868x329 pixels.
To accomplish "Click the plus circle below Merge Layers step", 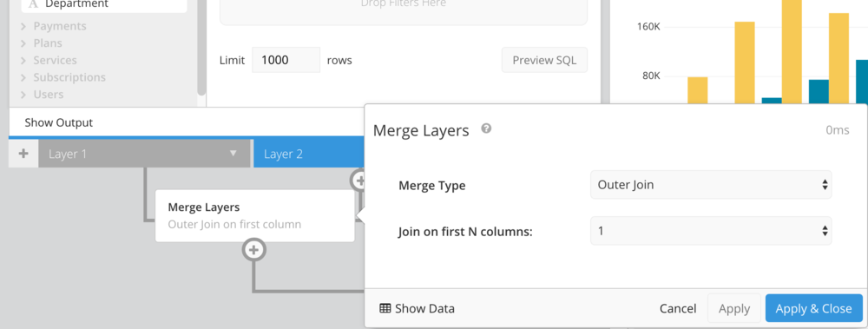I will pos(253,250).
